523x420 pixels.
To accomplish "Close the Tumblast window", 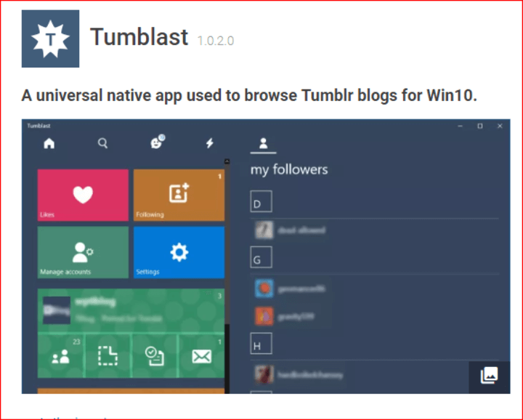I will [500, 126].
